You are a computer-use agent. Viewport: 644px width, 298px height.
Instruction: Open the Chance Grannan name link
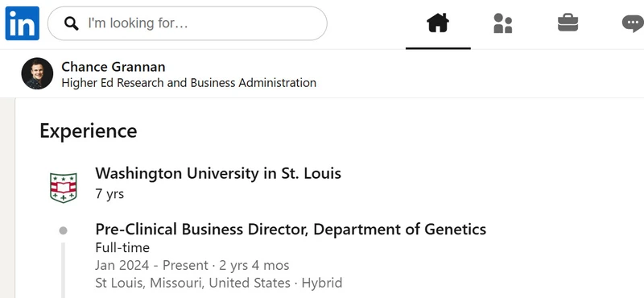(x=114, y=67)
